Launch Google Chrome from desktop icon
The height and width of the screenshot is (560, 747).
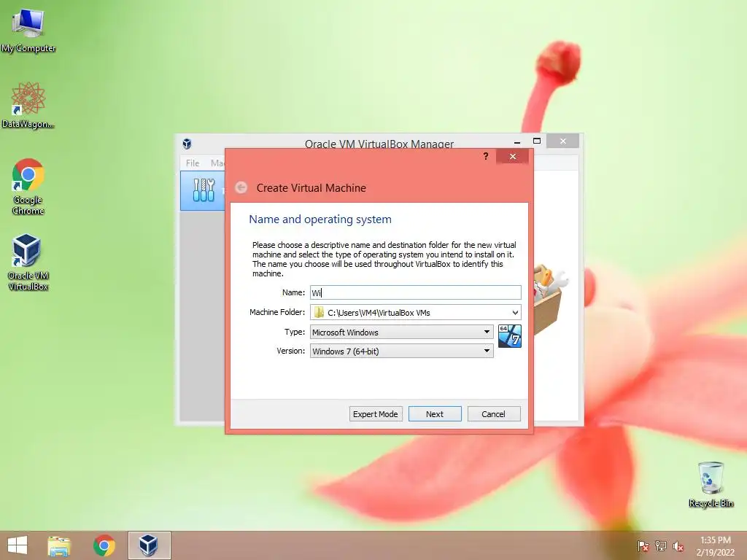click(28, 186)
